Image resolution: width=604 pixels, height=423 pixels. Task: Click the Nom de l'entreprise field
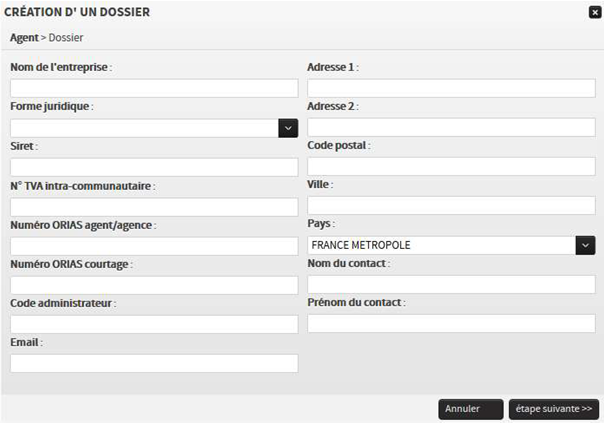(x=154, y=88)
